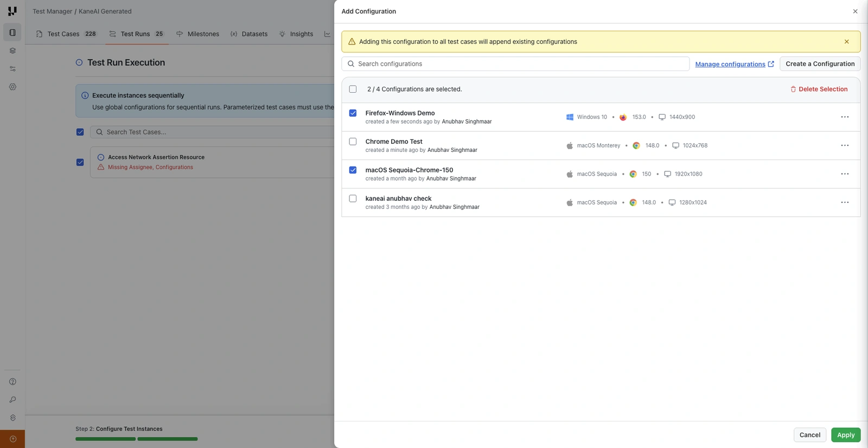This screenshot has height=448, width=868.
Task: Focus the Search configurations field
Action: pos(515,64)
